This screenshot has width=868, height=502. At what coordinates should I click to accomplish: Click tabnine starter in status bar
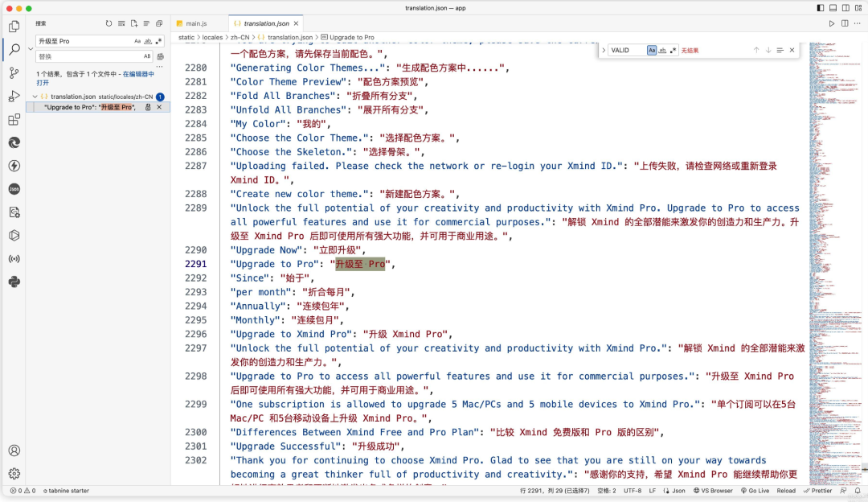pos(66,491)
